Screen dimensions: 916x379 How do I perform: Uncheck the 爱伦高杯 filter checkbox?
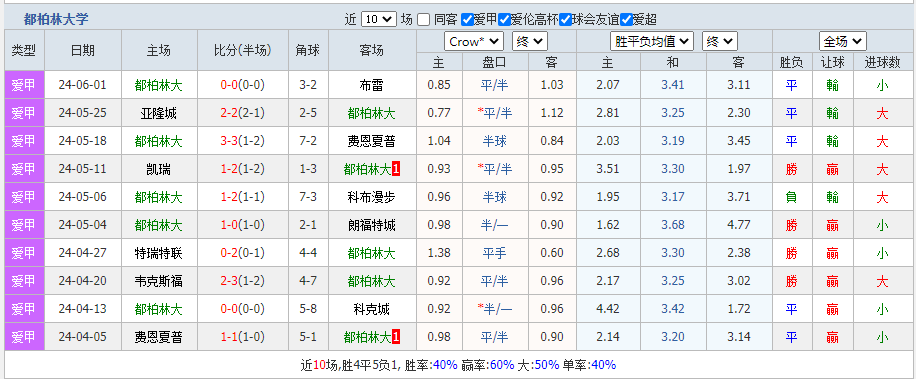(x=505, y=19)
